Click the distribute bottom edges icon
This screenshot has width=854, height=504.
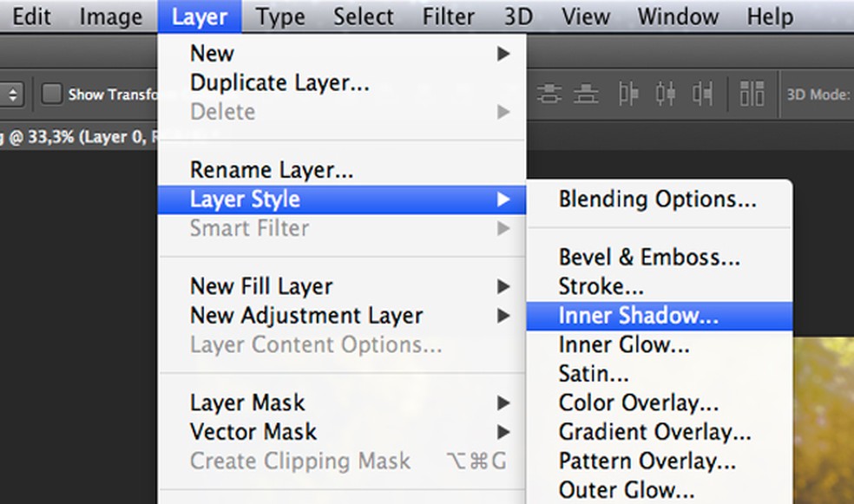(588, 94)
